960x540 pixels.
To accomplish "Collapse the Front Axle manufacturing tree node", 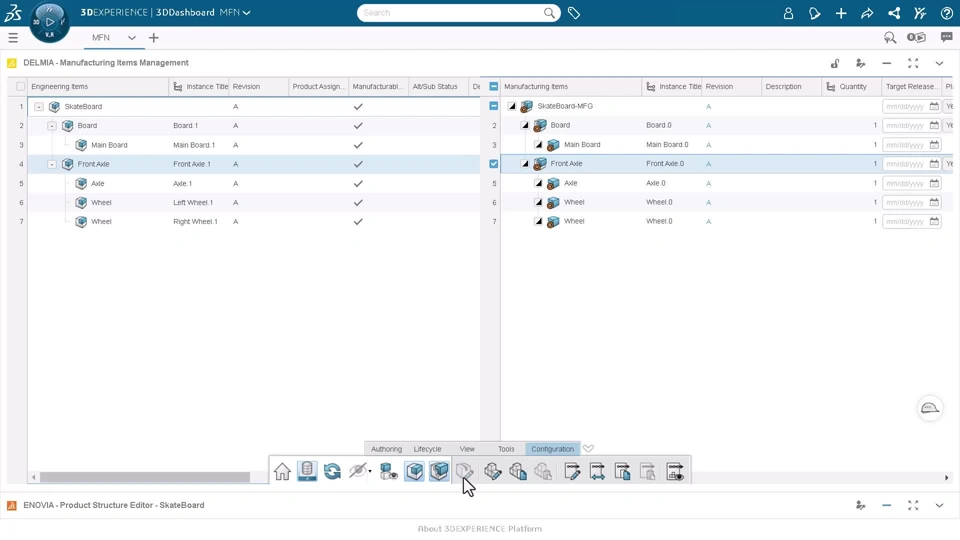I will click(525, 163).
